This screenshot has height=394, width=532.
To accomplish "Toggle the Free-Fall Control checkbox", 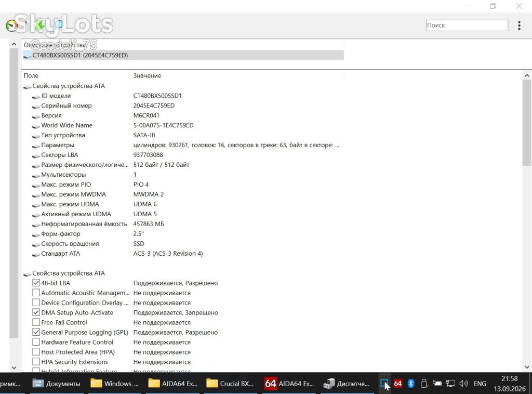I will [36, 322].
